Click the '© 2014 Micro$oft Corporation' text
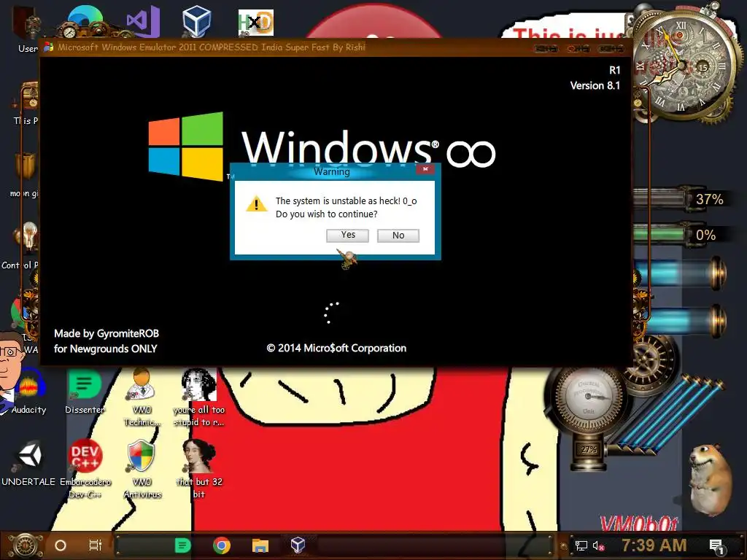The width and height of the screenshot is (747, 560). (336, 348)
